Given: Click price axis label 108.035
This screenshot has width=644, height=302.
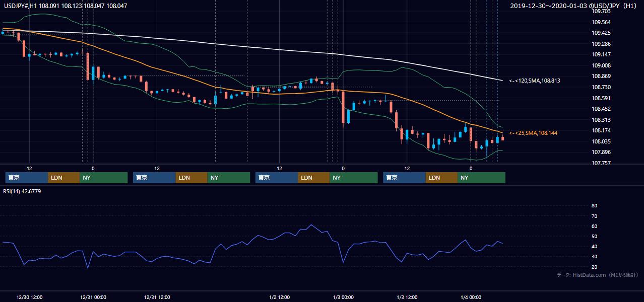Looking at the screenshot, I should (601, 141).
